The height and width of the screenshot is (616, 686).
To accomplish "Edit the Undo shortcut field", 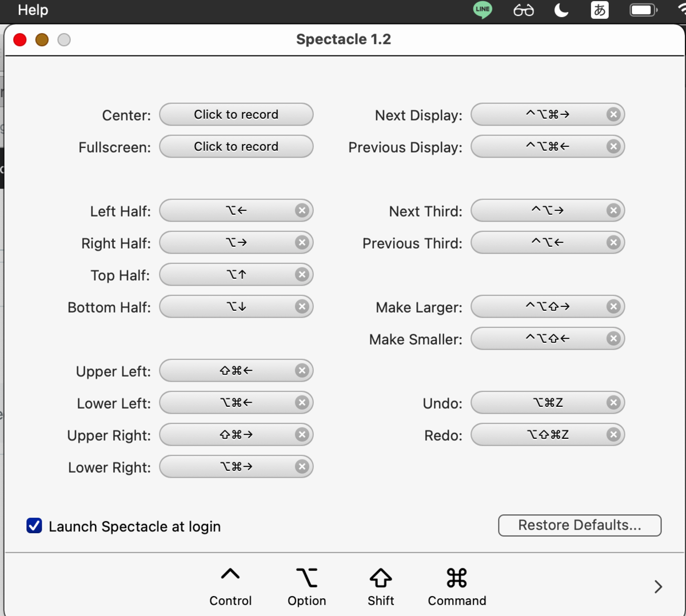I will click(x=548, y=402).
